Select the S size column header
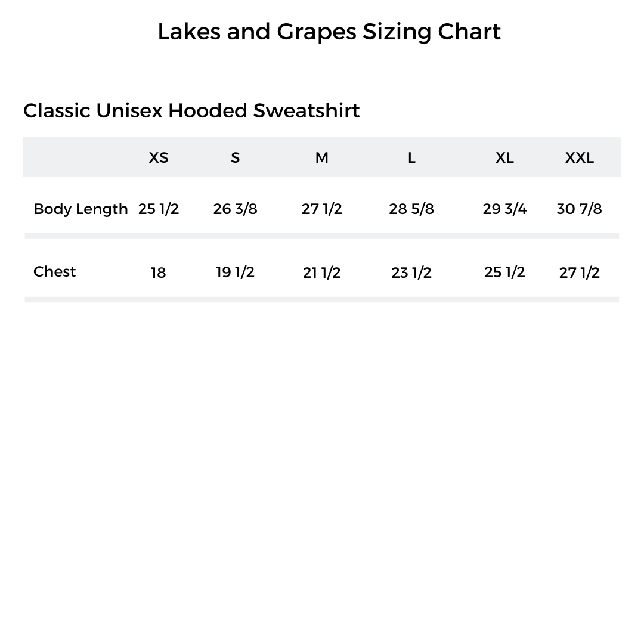The height and width of the screenshot is (644, 644). 235,157
